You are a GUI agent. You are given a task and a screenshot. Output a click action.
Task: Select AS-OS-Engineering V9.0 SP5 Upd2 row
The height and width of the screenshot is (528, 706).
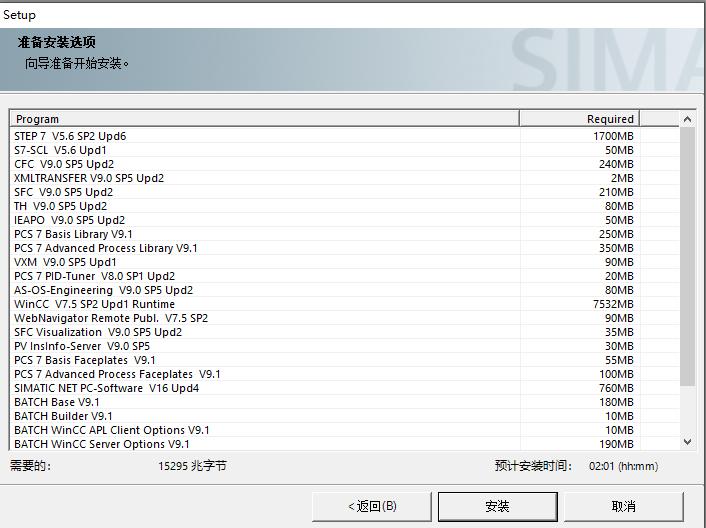tap(344, 290)
